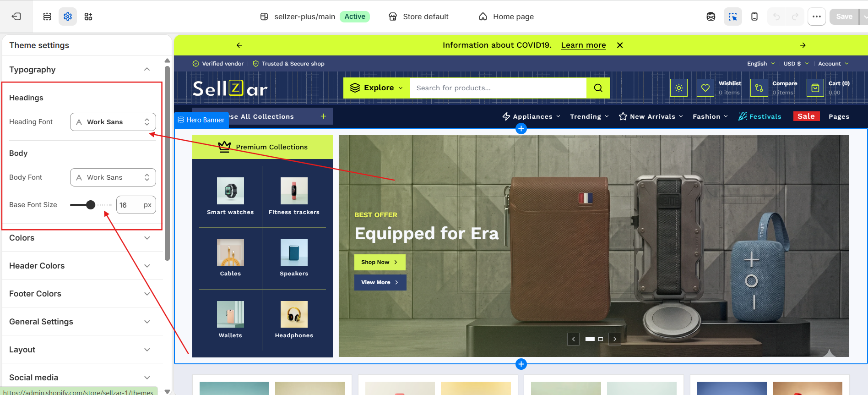
Task: Open the Wallets collection thumbnail
Action: tap(230, 314)
